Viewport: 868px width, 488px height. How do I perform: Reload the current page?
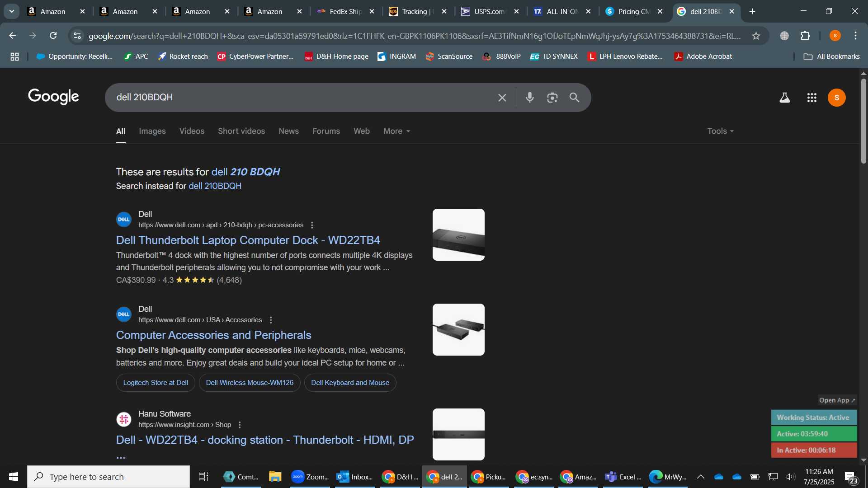pyautogui.click(x=53, y=36)
